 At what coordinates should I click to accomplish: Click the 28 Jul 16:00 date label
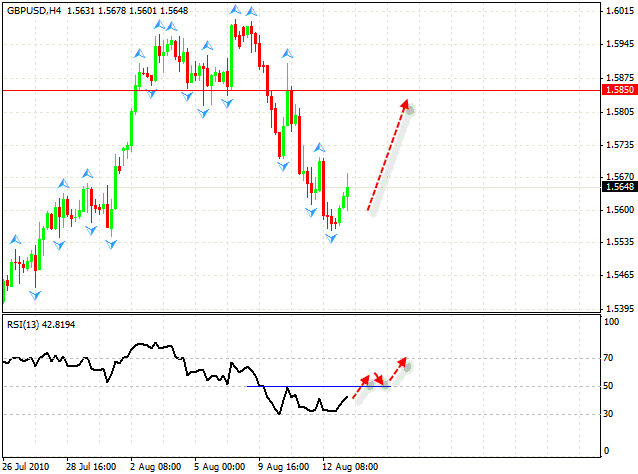(x=91, y=467)
